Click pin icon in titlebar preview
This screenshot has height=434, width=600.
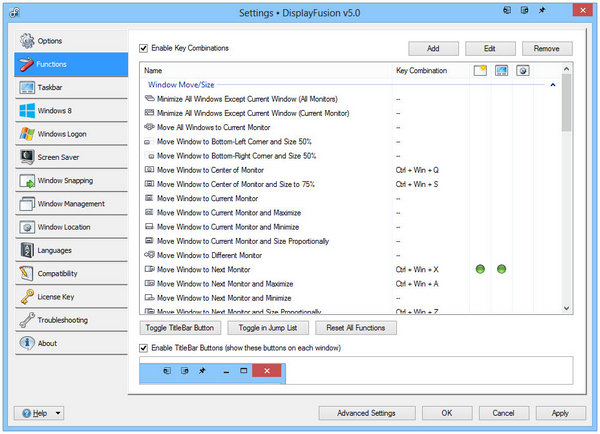click(x=202, y=370)
